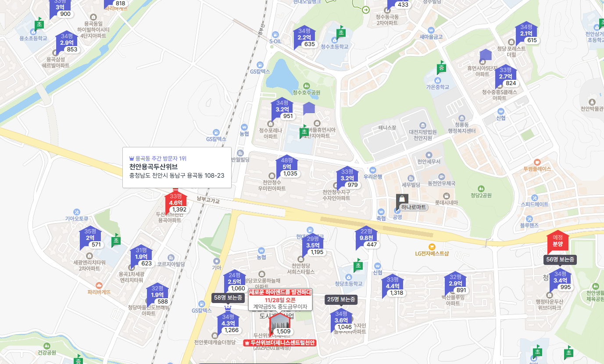Viewport: 604px width, 364px height.
Task: Click the 56명 보는중 viewer badge
Action: click(x=560, y=260)
